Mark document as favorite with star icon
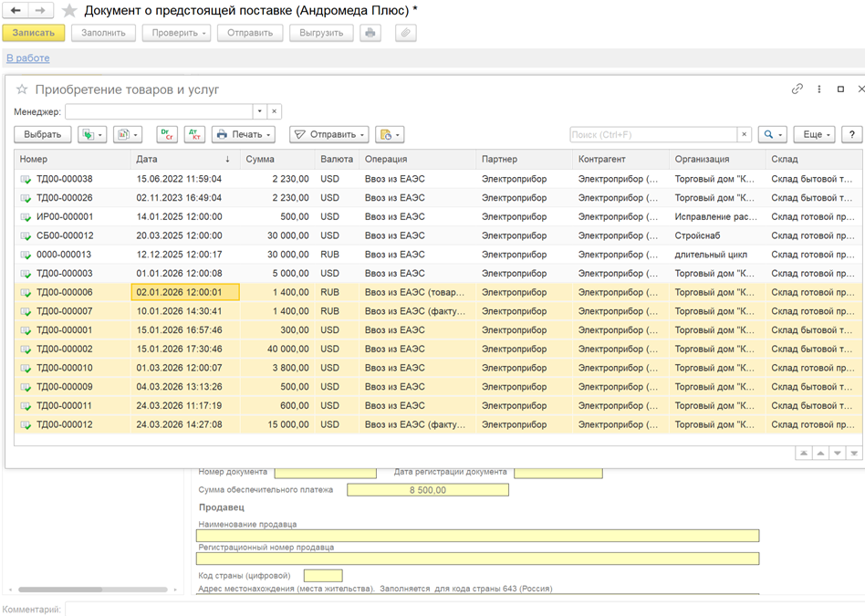Image resolution: width=865 pixels, height=616 pixels. coord(69,10)
